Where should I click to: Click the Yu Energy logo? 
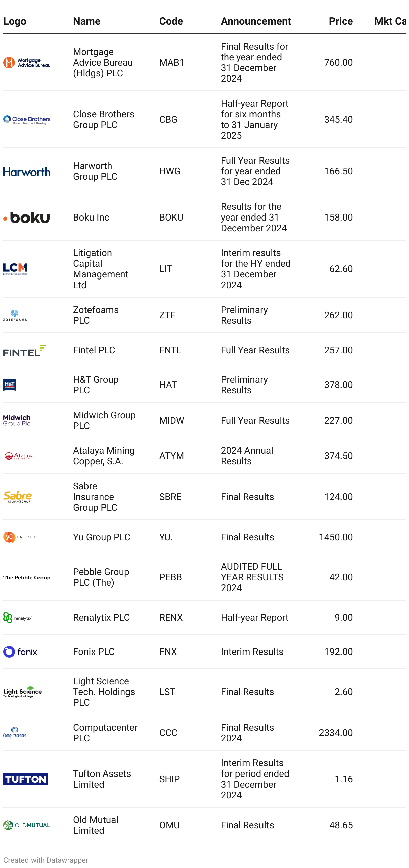coord(19,537)
